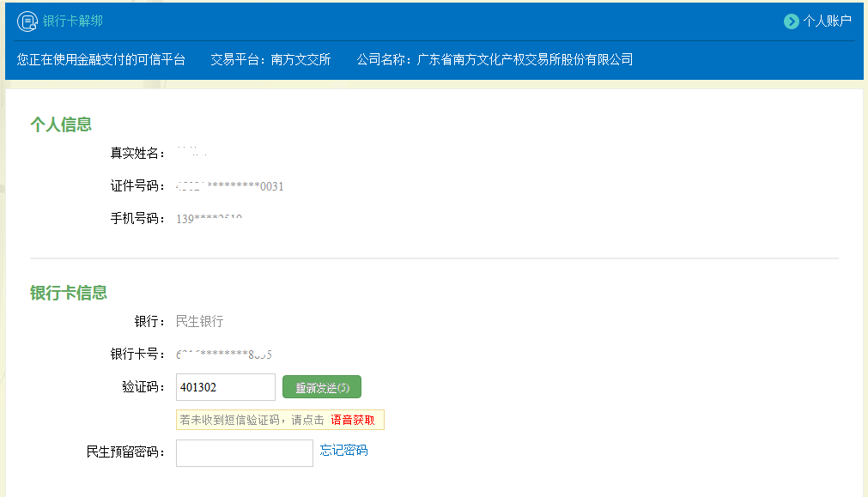The image size is (868, 497).
Task: Click the 手机号码 field label
Action: [137, 219]
